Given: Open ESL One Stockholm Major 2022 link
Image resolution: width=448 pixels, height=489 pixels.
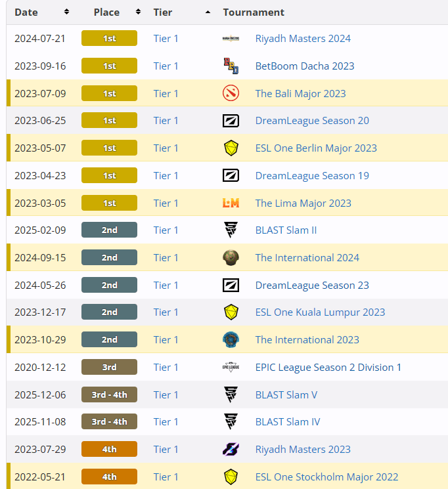Looking at the screenshot, I should (326, 477).
